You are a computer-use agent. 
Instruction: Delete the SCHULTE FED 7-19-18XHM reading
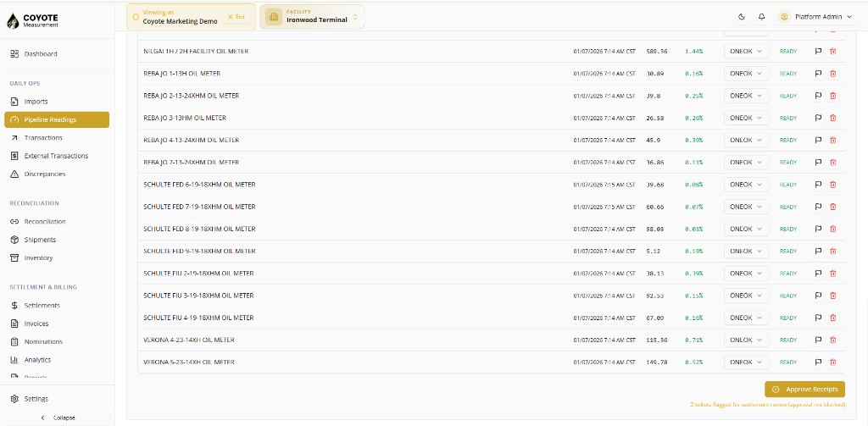tap(832, 207)
